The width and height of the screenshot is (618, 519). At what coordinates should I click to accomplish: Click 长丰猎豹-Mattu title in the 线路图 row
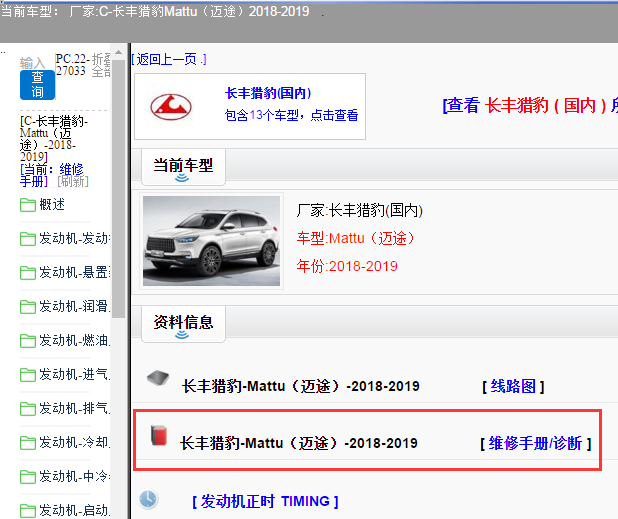point(300,386)
